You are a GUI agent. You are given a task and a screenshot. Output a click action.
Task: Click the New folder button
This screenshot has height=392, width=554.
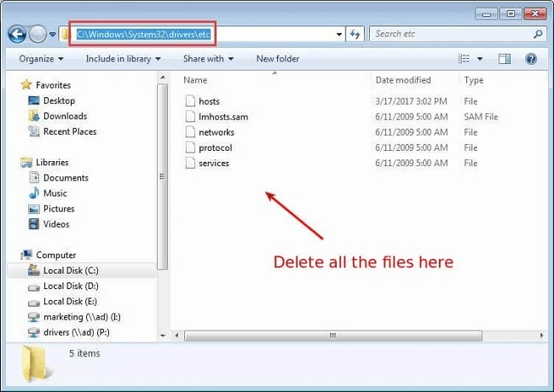(x=278, y=59)
